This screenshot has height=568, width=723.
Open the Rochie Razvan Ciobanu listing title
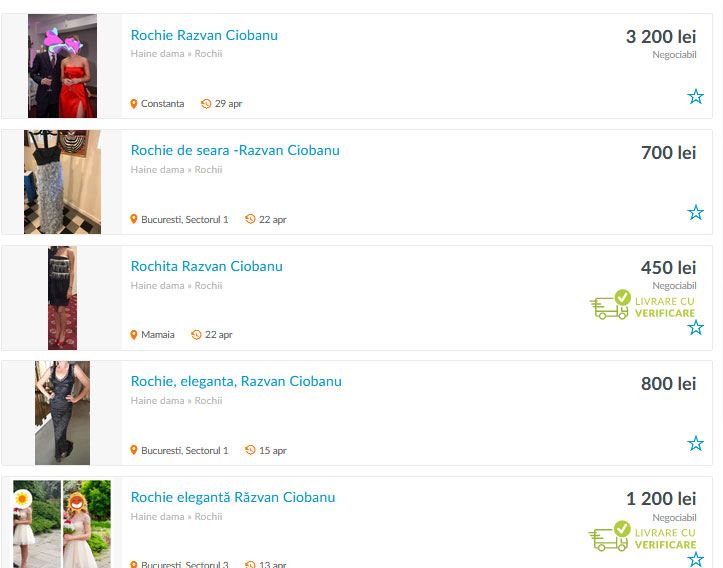pos(204,35)
